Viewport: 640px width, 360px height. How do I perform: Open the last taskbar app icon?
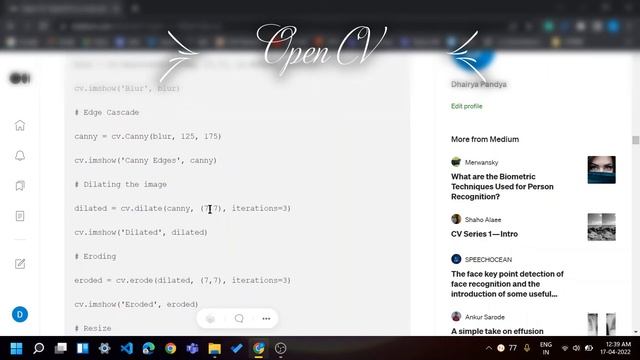coord(280,349)
